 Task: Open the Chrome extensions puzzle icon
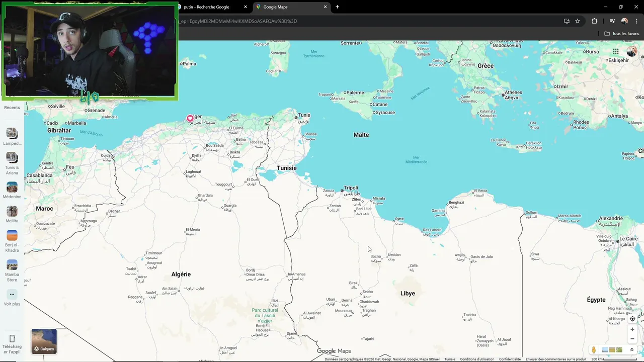pos(594,21)
